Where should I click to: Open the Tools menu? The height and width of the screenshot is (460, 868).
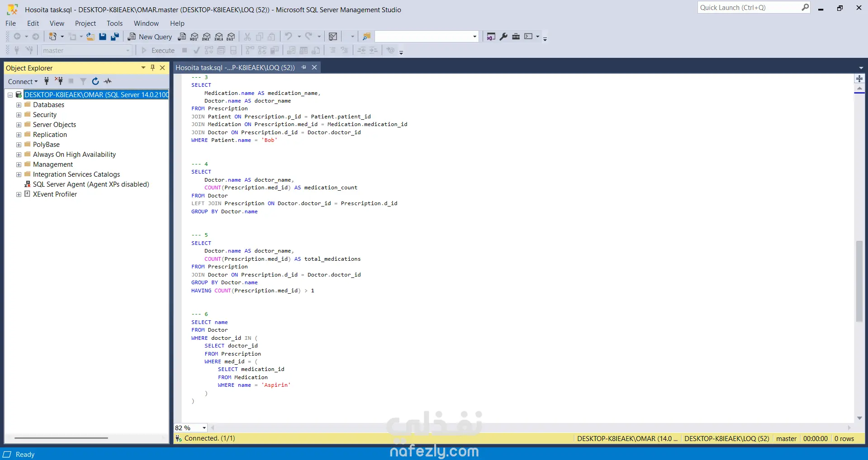[x=115, y=23]
